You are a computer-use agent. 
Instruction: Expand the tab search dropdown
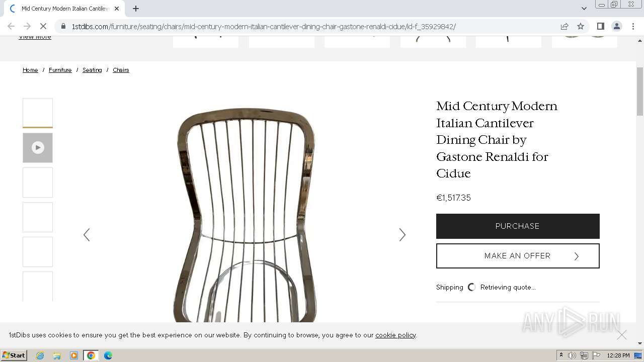pyautogui.click(x=584, y=9)
